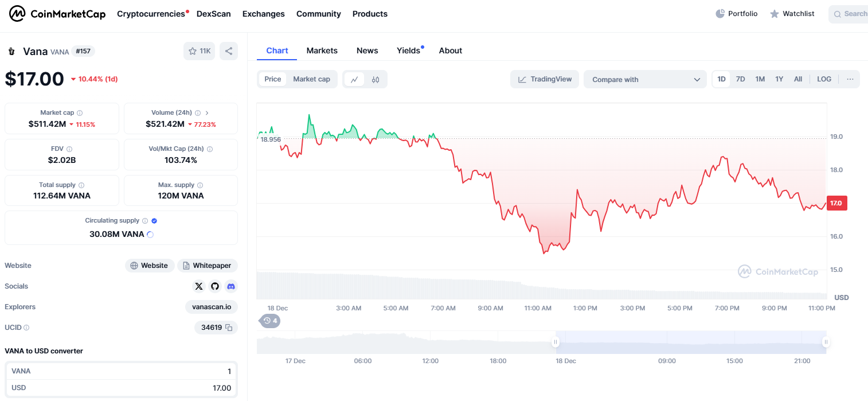This screenshot has width=868, height=401.
Task: Open the Vana Website link
Action: pyautogui.click(x=150, y=266)
